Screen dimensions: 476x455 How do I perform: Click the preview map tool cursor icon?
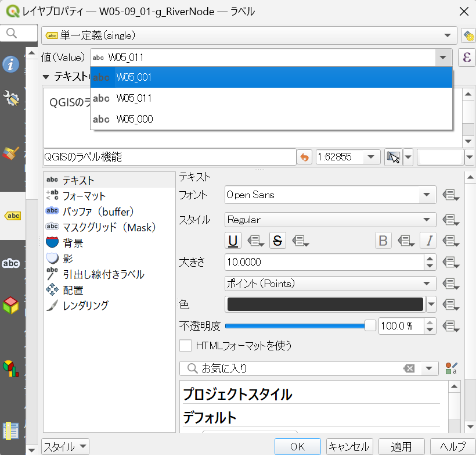pos(394,157)
